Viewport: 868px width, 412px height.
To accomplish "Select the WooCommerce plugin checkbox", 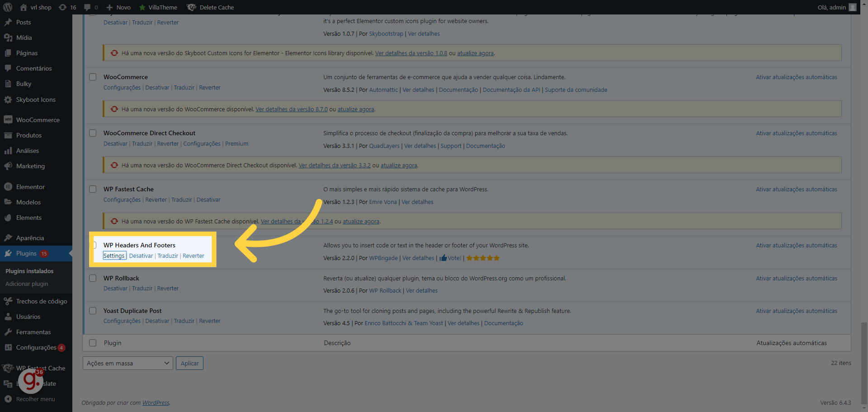I will pos(93,77).
